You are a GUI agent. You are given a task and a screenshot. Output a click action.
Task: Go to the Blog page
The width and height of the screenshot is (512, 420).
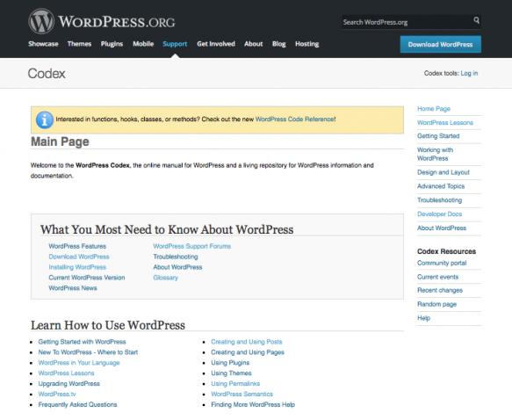tap(279, 44)
